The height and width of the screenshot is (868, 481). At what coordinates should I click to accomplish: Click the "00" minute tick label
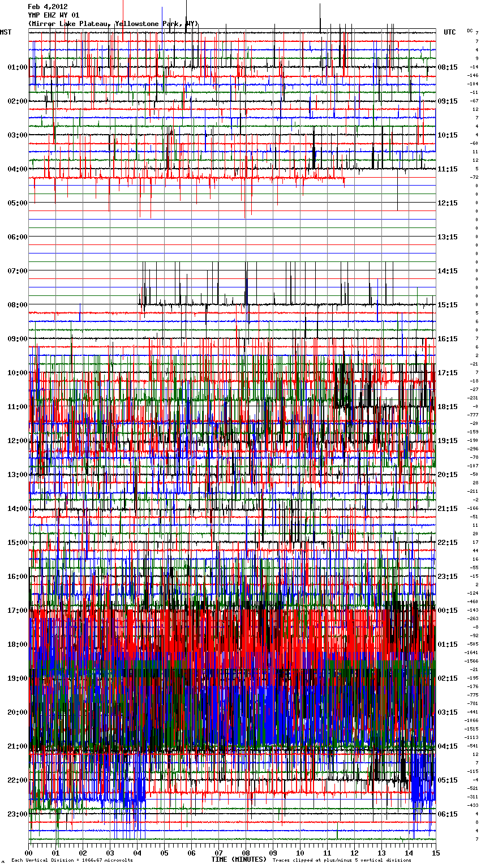29,853
